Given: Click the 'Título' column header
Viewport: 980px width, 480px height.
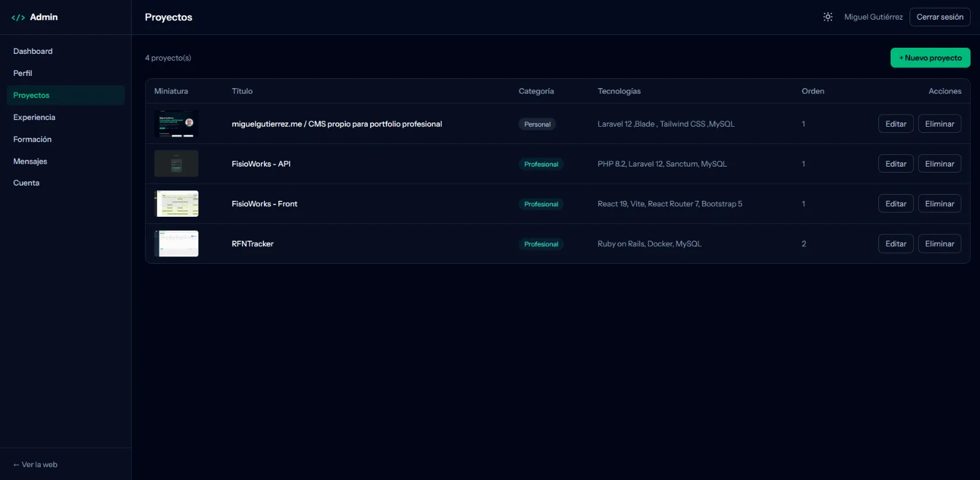Looking at the screenshot, I should click(x=242, y=91).
